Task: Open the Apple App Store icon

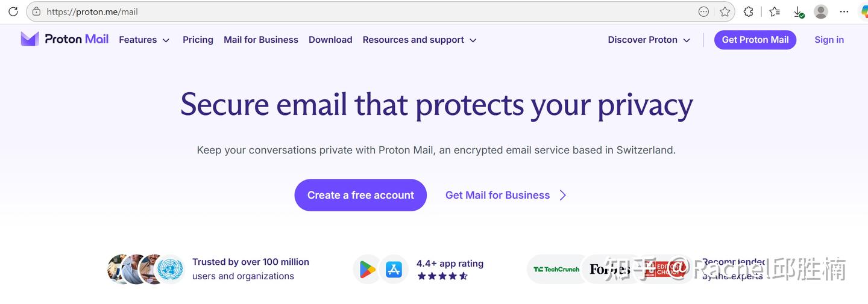Action: 394,269
